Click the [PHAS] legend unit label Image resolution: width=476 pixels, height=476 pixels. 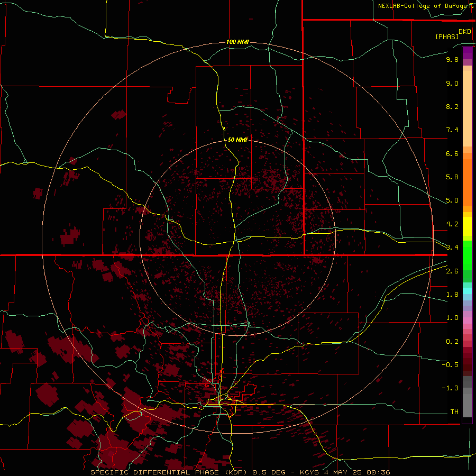tap(447, 36)
